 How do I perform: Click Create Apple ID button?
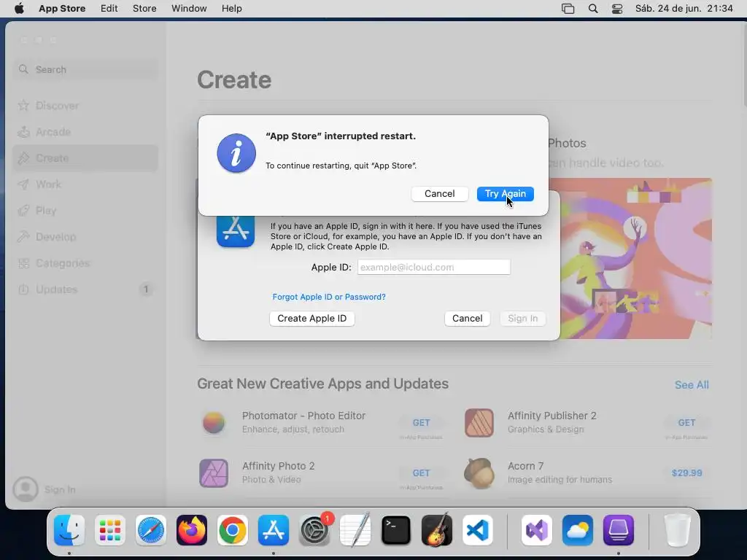click(312, 319)
